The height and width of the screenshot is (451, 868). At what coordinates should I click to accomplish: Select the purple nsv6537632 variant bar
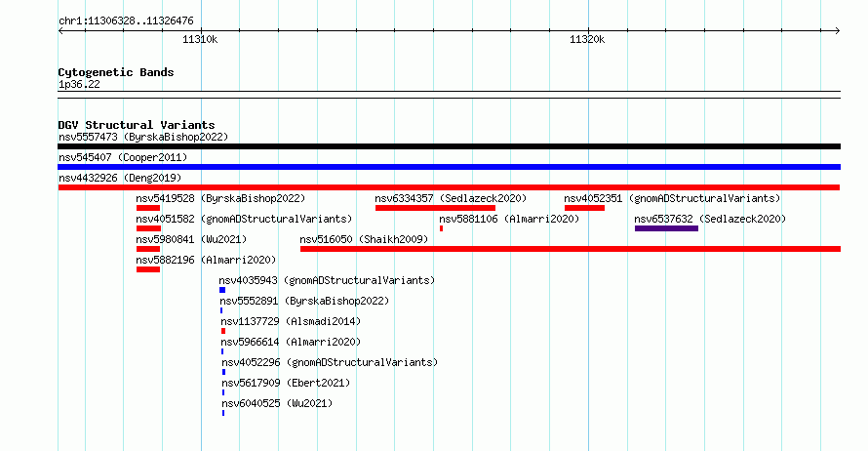click(x=666, y=228)
